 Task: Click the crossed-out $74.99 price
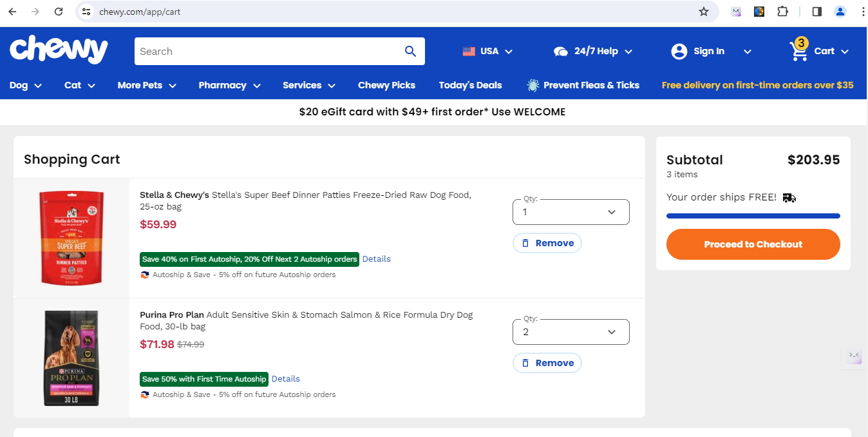click(x=191, y=345)
